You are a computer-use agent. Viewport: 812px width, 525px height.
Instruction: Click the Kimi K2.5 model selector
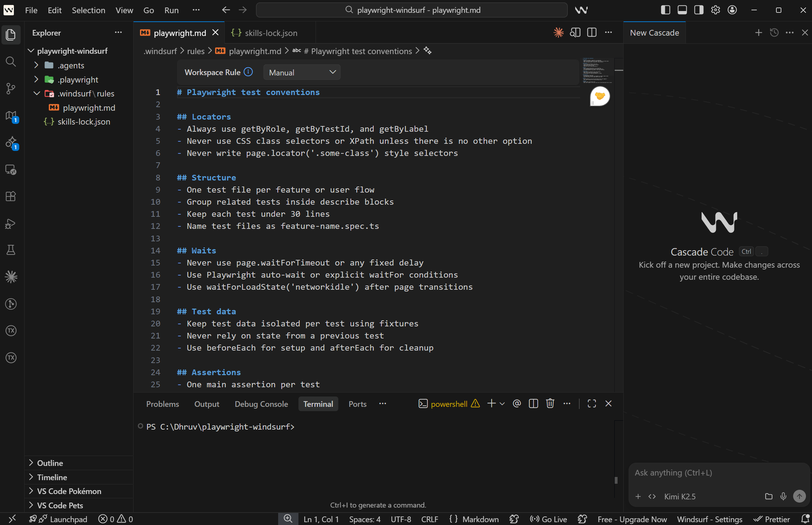coord(680,496)
